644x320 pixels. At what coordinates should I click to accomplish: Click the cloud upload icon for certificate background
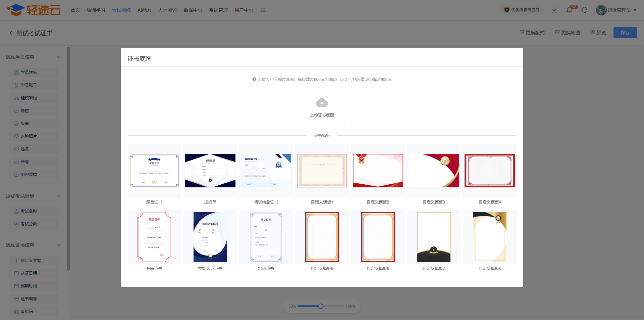[x=322, y=102]
